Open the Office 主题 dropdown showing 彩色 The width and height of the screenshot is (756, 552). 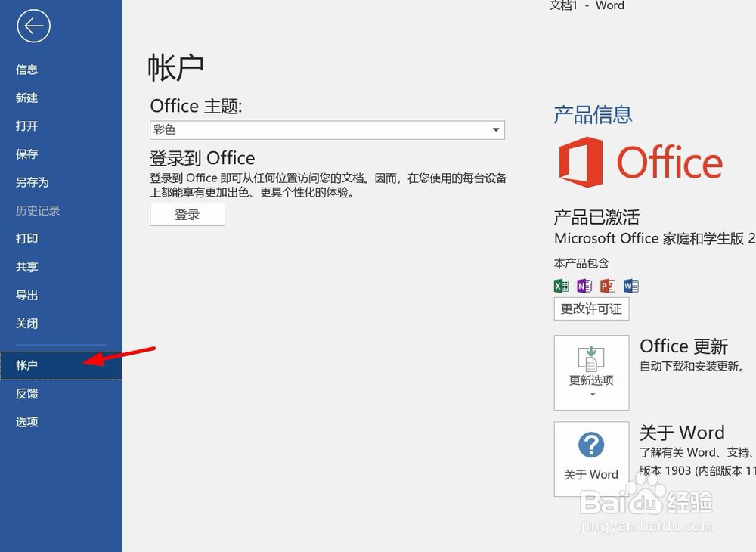click(327, 130)
